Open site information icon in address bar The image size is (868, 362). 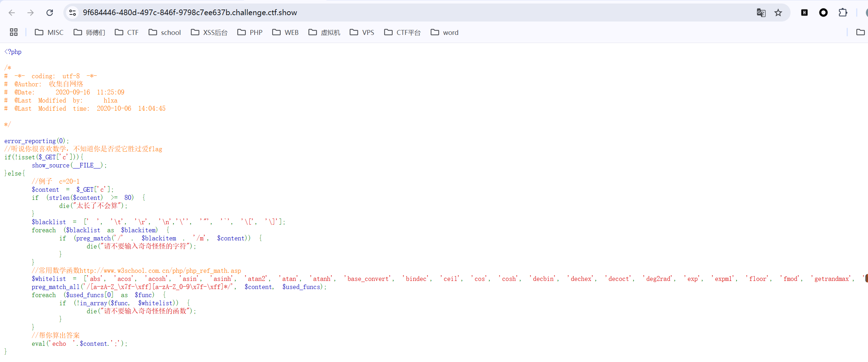tap(73, 13)
